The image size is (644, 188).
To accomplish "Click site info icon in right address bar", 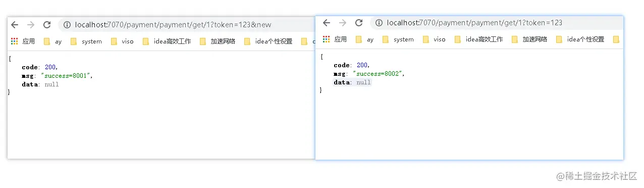I will tap(379, 23).
